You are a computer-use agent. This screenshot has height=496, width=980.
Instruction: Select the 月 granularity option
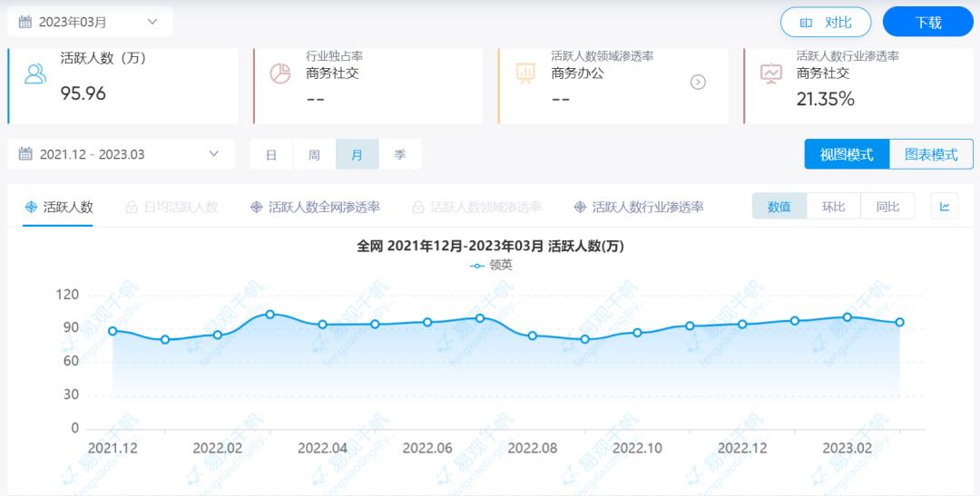tap(357, 154)
